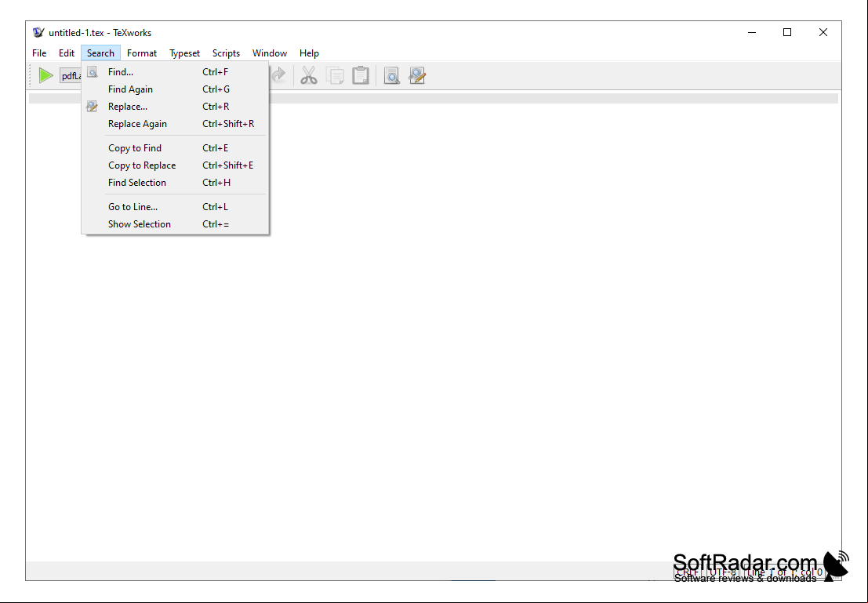Select Find Again in the Search menu
The image size is (868, 603).
pyautogui.click(x=175, y=89)
